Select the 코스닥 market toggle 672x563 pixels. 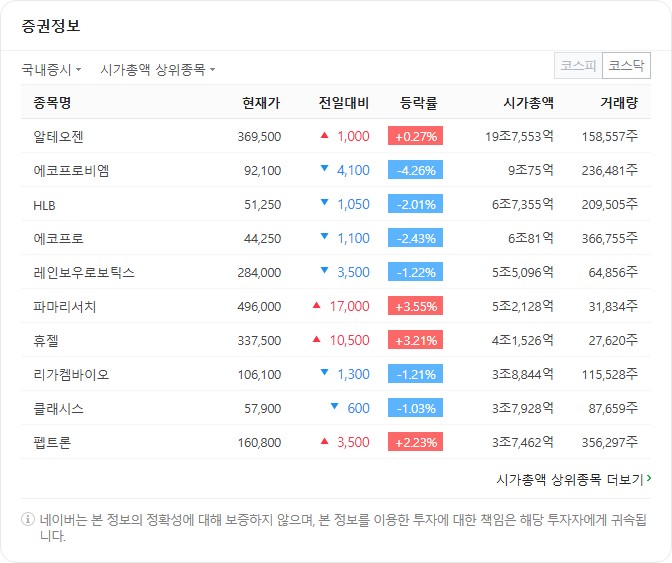[627, 66]
